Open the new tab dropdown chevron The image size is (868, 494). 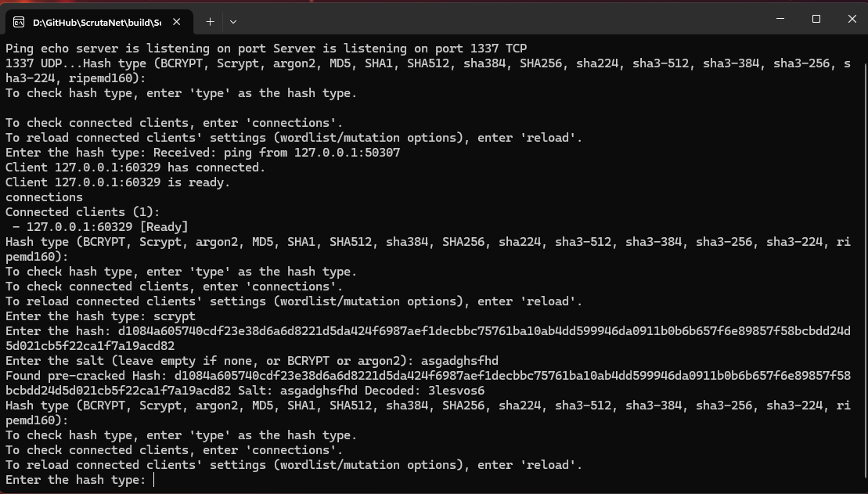pos(232,21)
